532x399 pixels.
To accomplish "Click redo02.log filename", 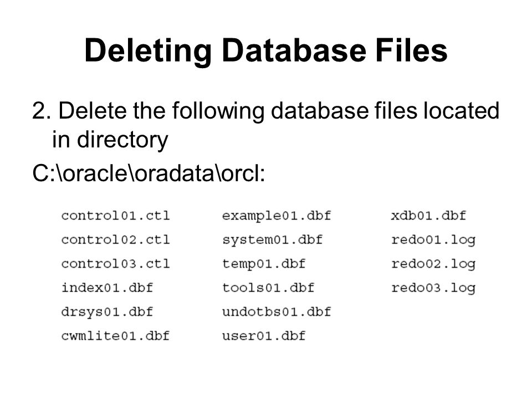I will pyautogui.click(x=433, y=264).
